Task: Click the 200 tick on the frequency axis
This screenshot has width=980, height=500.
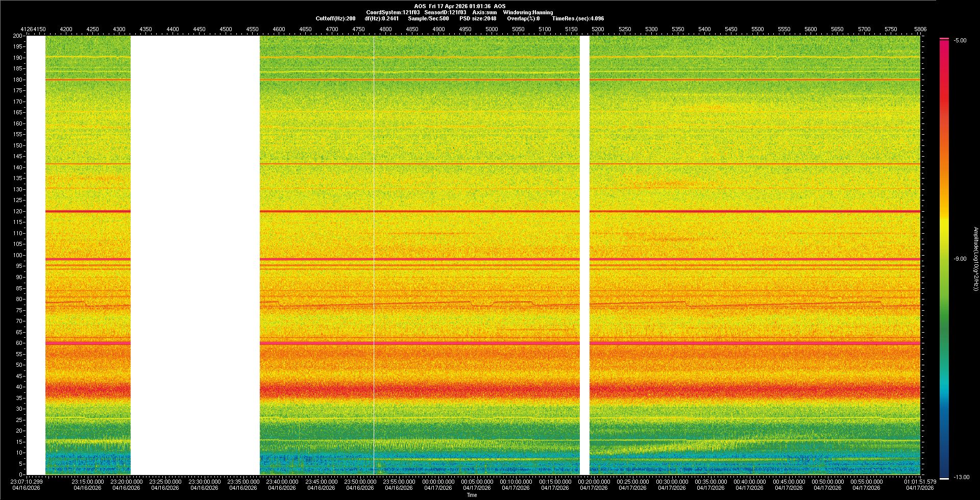Action: [17, 36]
